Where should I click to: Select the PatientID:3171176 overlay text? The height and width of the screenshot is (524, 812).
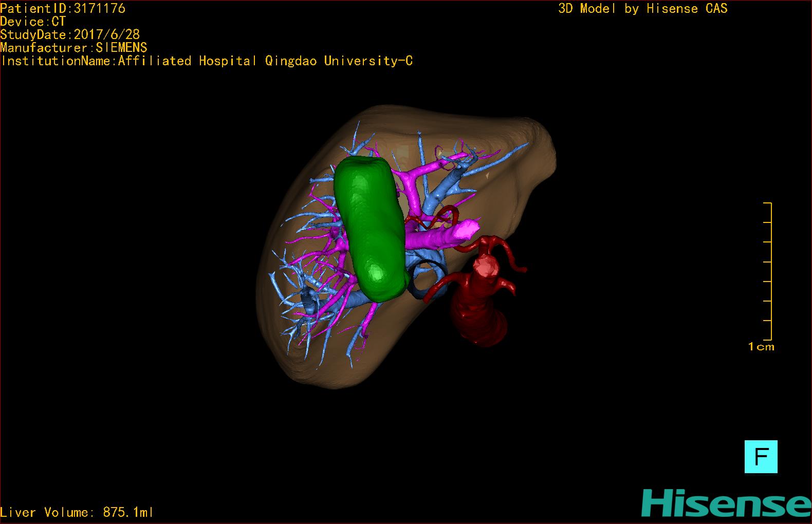coord(63,8)
